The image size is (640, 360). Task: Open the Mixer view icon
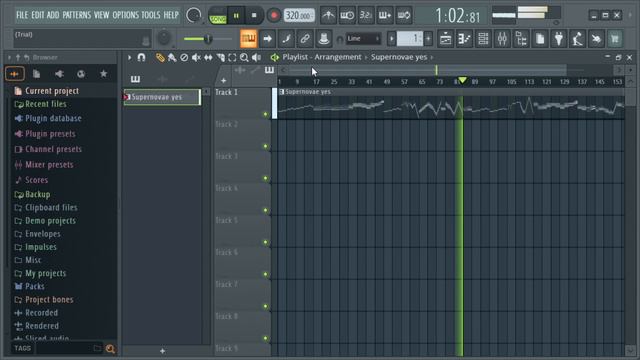coord(502,39)
